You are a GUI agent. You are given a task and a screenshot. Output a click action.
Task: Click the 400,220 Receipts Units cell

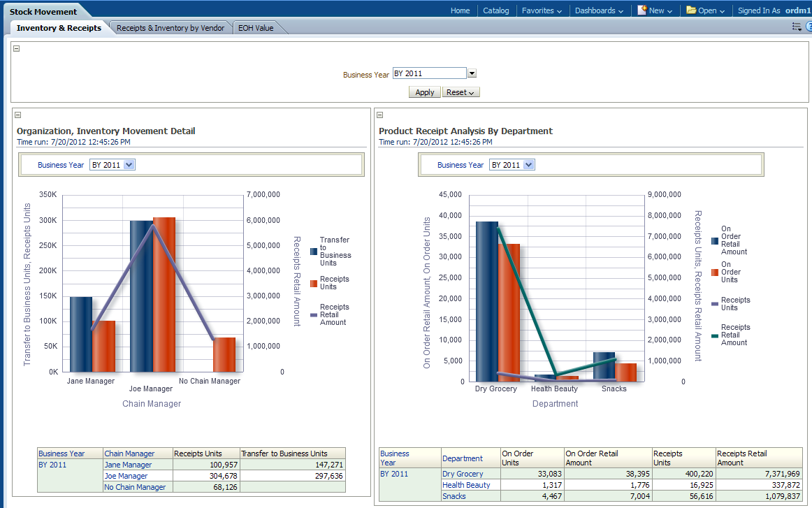click(683, 474)
